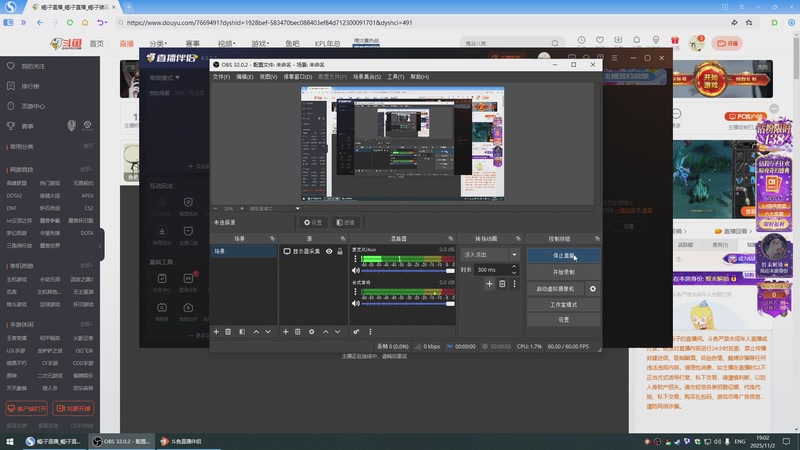Click Douyu search magnifier icon
The height and width of the screenshot is (450, 800).
tap(555, 43)
